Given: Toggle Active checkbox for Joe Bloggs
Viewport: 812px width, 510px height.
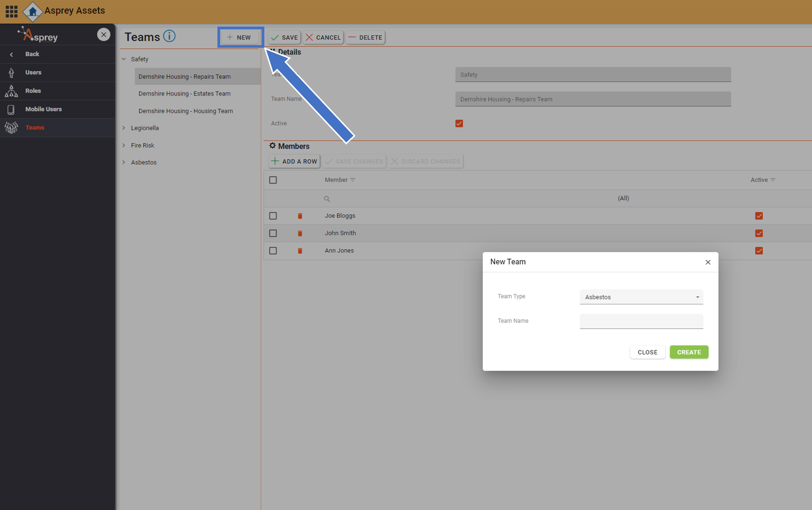Looking at the screenshot, I should (x=759, y=216).
